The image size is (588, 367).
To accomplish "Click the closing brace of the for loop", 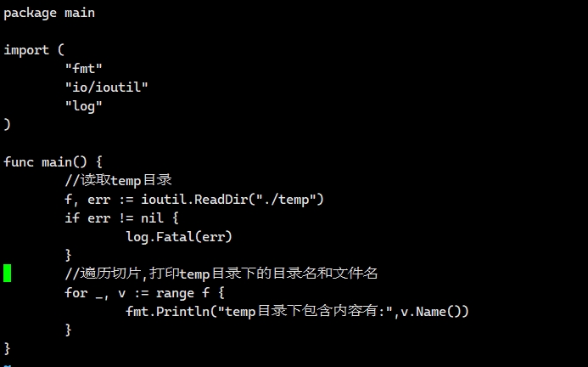I will click(x=68, y=330).
